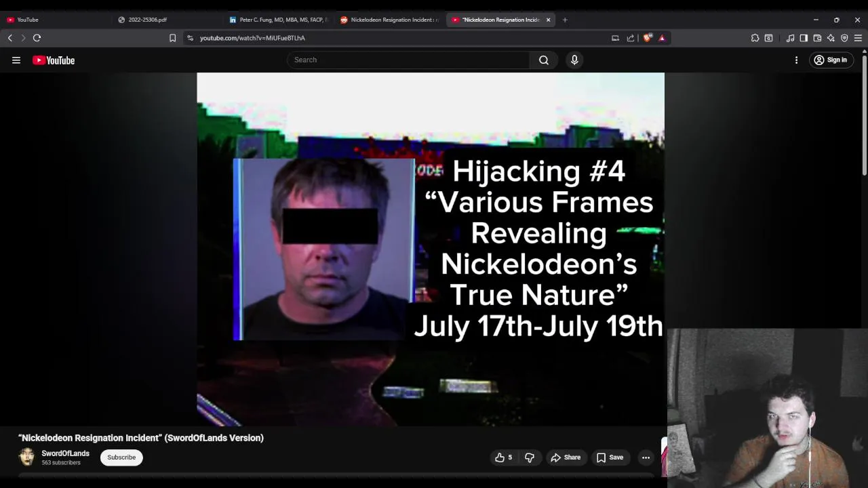868x488 pixels.
Task: Click the YouTube search magnifier button
Action: tap(544, 60)
